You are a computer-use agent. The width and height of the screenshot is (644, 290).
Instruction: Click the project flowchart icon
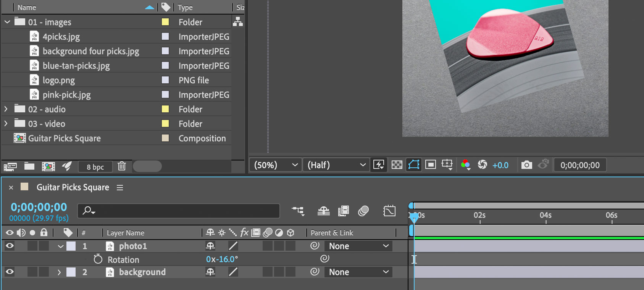238,22
